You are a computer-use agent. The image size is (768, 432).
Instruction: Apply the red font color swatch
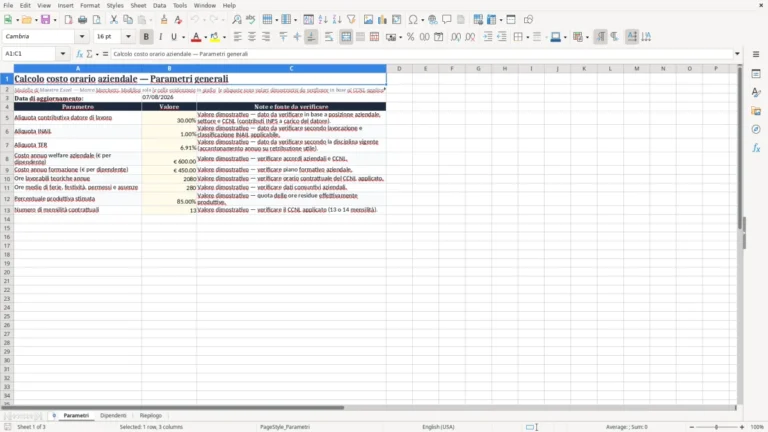196,37
